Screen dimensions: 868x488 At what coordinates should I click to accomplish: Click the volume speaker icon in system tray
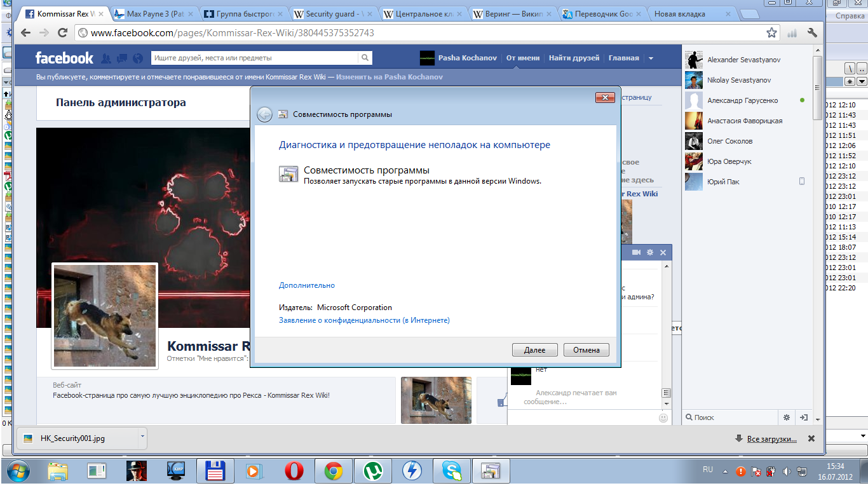point(787,471)
